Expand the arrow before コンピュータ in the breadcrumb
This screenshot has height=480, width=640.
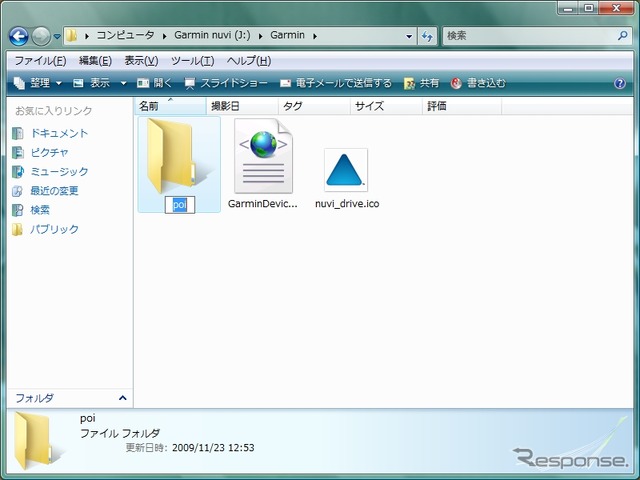click(x=87, y=36)
